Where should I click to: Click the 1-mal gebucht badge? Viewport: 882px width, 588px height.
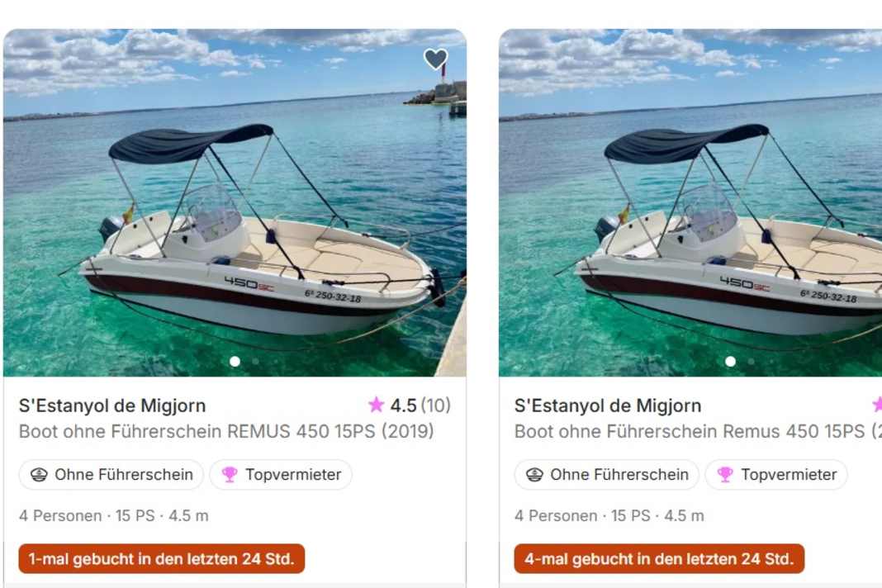(162, 559)
